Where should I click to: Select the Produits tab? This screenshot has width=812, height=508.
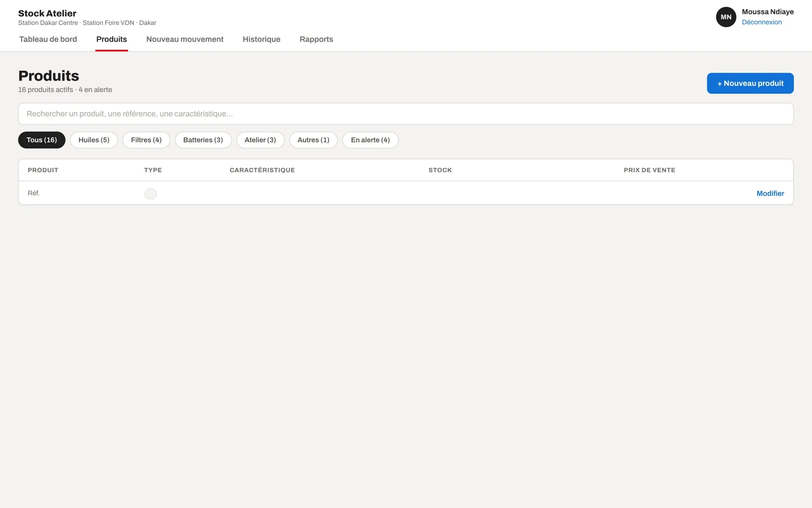click(x=111, y=39)
